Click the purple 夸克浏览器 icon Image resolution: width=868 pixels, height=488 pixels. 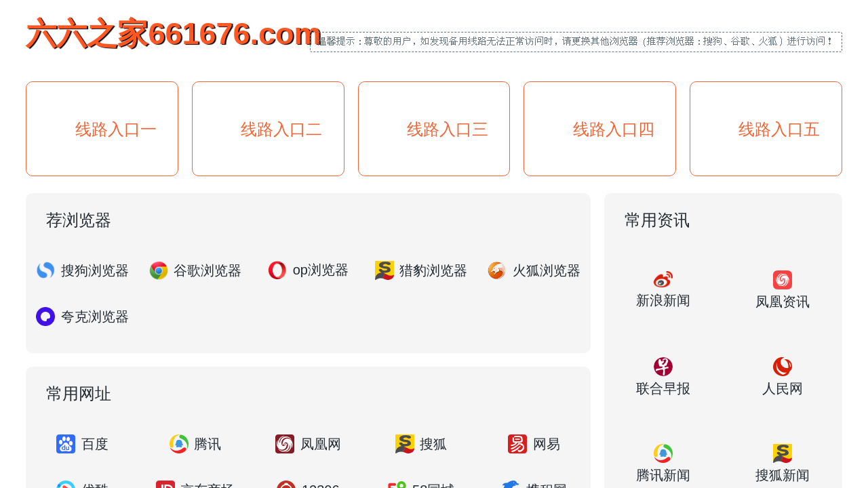pos(45,317)
